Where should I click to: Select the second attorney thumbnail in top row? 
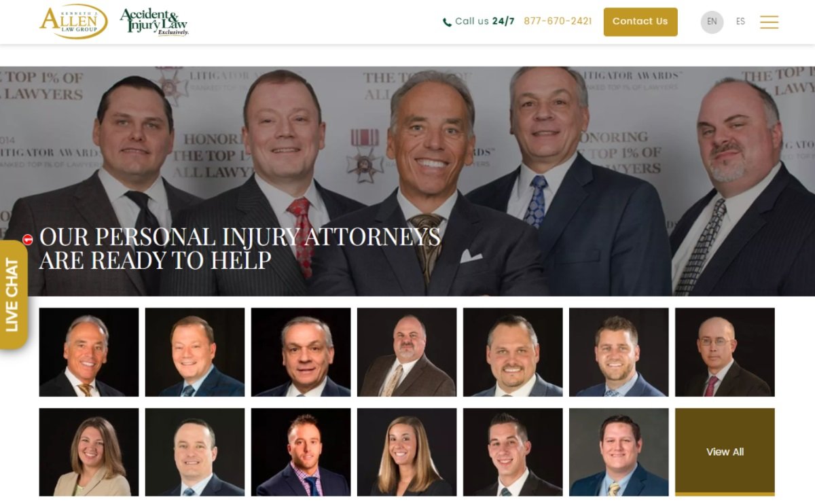tap(195, 352)
